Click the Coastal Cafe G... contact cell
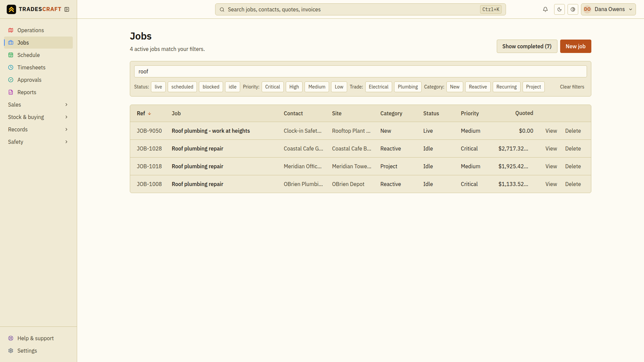Screen dimensions: 644x362 click(x=304, y=148)
